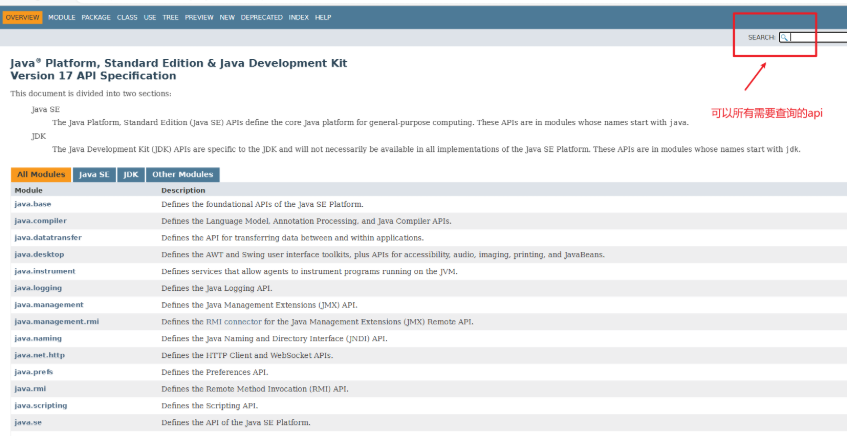Select the All Modules tab

pos(41,175)
